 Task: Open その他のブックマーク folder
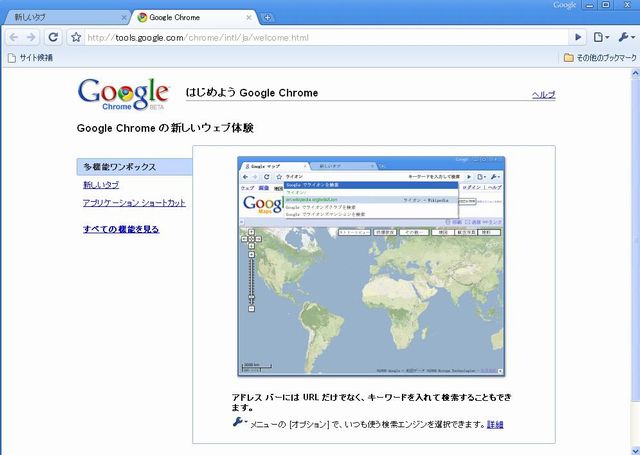point(600,58)
